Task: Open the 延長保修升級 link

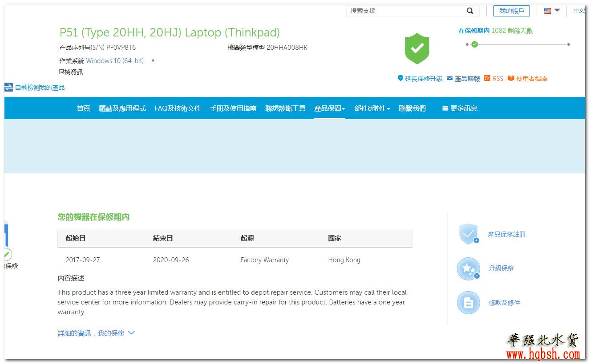Action: [424, 79]
